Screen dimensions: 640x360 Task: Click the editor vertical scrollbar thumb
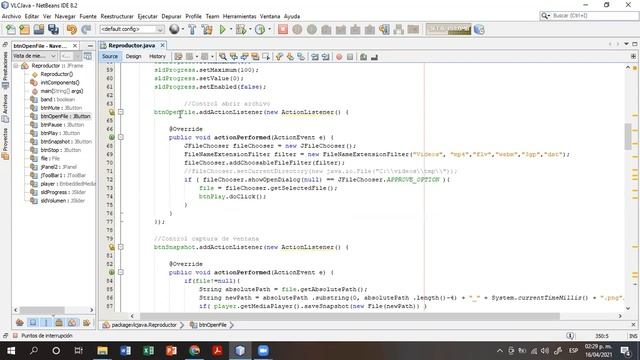coord(628,136)
